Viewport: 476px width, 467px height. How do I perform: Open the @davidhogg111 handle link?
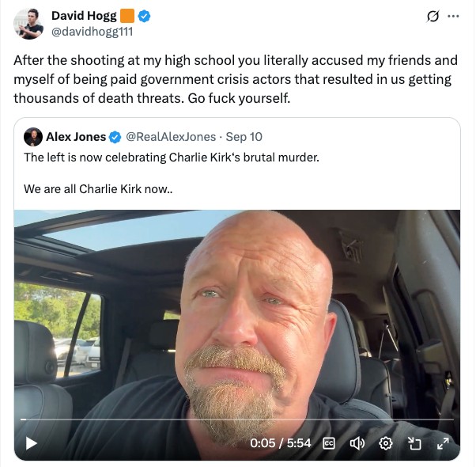[x=93, y=32]
